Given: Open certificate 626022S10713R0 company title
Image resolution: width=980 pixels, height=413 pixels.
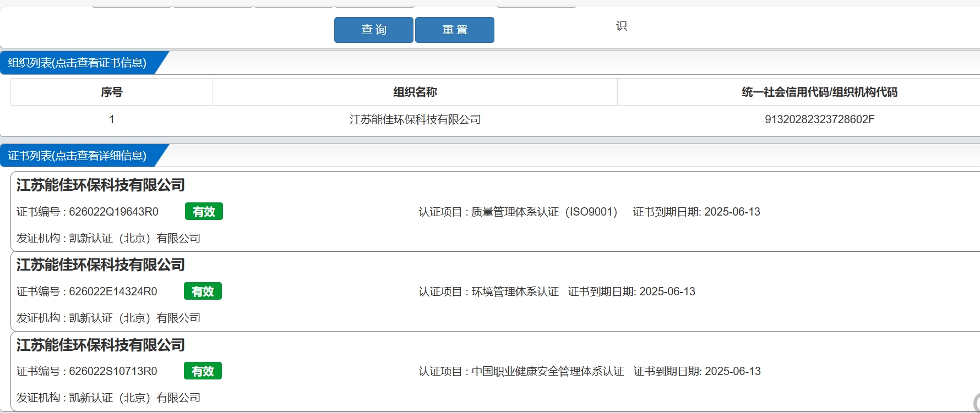Looking at the screenshot, I should pyautogui.click(x=101, y=345).
